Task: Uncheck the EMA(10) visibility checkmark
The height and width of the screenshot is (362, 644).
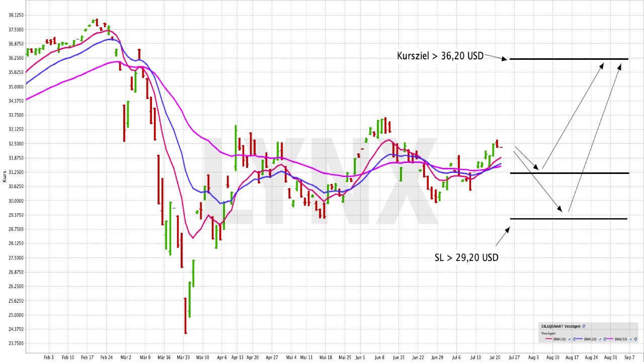Action: [569, 339]
